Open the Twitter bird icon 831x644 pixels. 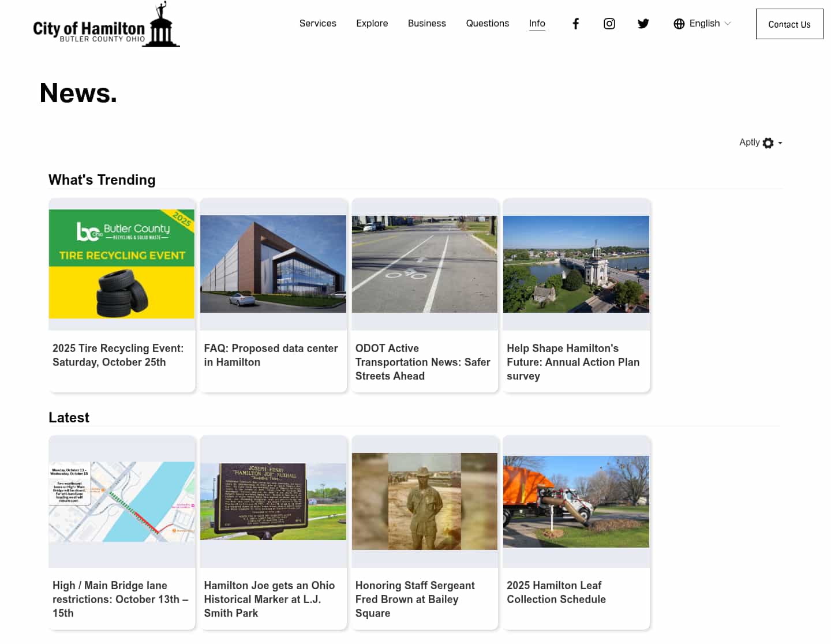coord(643,24)
